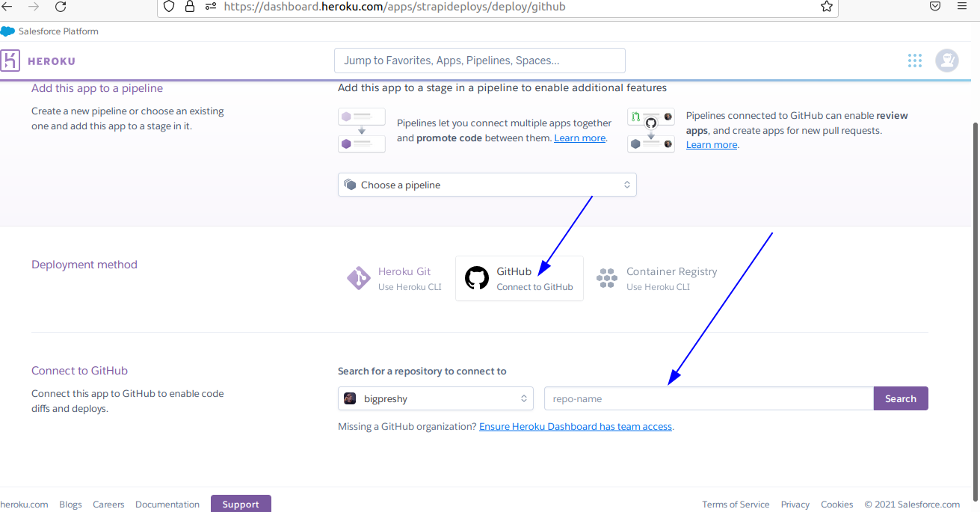Select the Container Registry deployment method
Viewport: 980px width, 512px height.
pyautogui.click(x=657, y=278)
